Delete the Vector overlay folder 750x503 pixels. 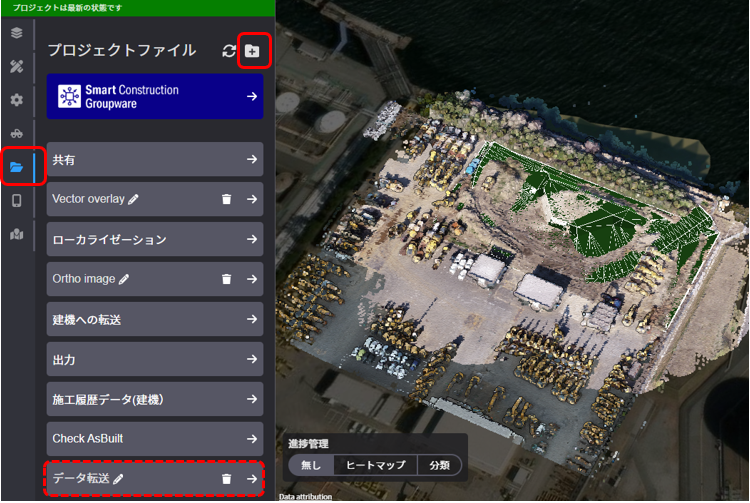coord(227,199)
